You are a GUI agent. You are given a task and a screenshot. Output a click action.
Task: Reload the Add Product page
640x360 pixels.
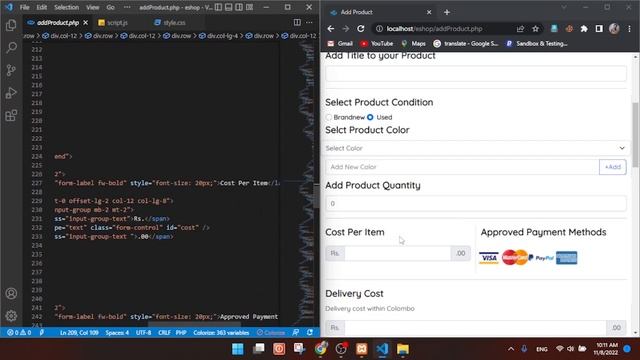point(360,29)
